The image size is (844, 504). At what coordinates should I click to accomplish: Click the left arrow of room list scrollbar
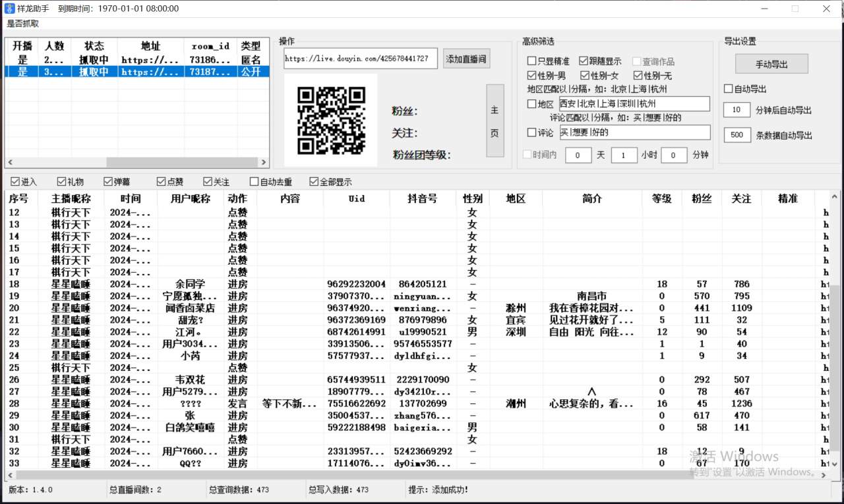[x=10, y=162]
